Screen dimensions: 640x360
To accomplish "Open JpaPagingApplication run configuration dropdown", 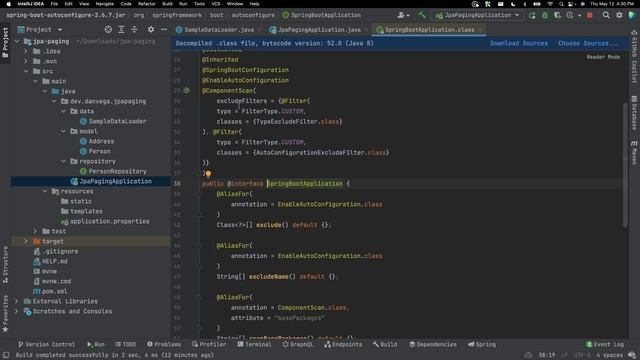I will (x=477, y=15).
